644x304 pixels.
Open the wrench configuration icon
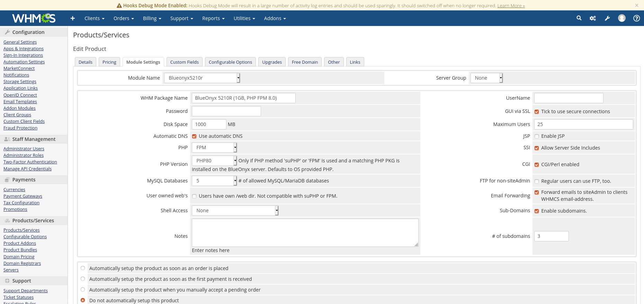pyautogui.click(x=607, y=18)
